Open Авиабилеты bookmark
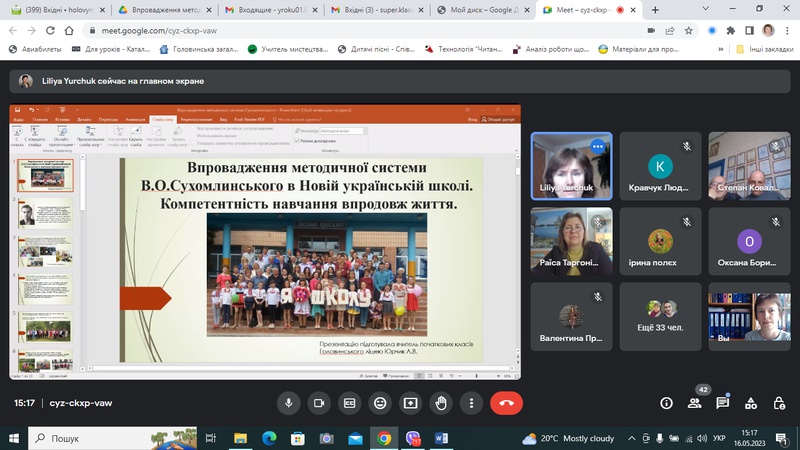 click(x=35, y=49)
